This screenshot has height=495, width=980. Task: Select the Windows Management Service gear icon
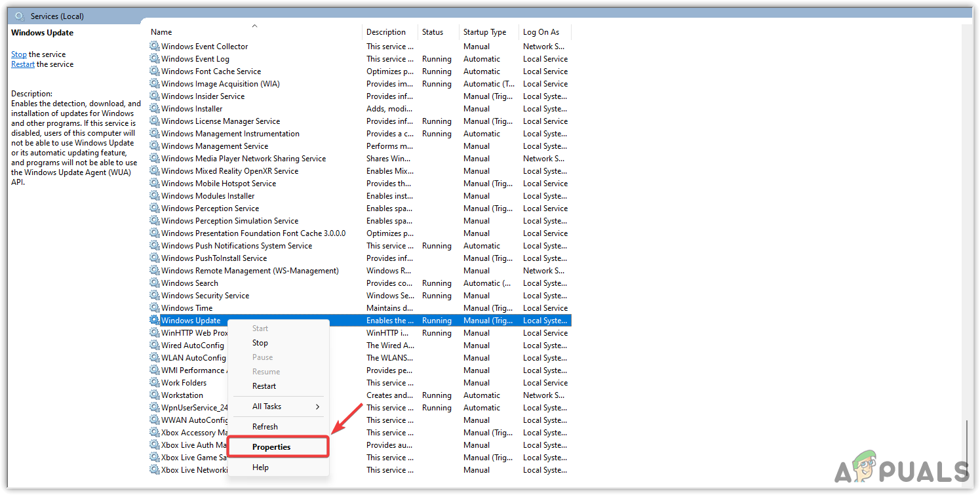click(155, 146)
